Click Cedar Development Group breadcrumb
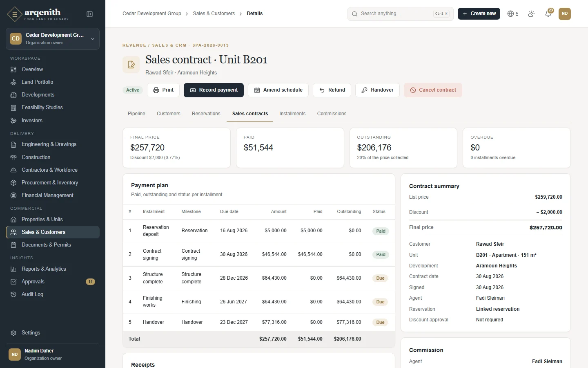 pos(152,13)
